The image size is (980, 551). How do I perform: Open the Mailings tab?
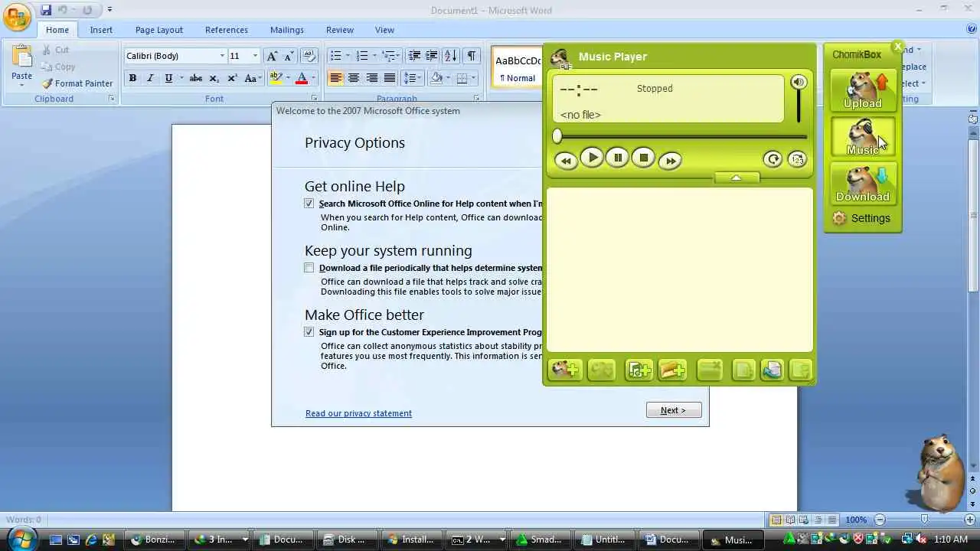click(287, 30)
